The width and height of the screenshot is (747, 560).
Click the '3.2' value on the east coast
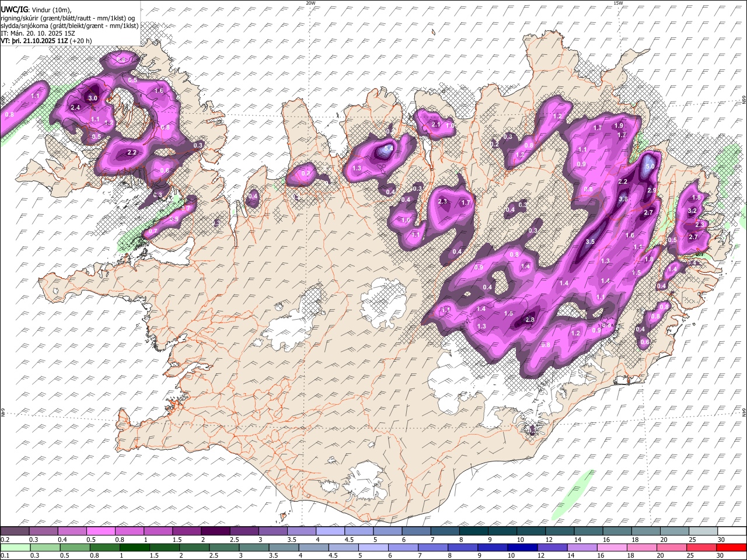click(693, 211)
